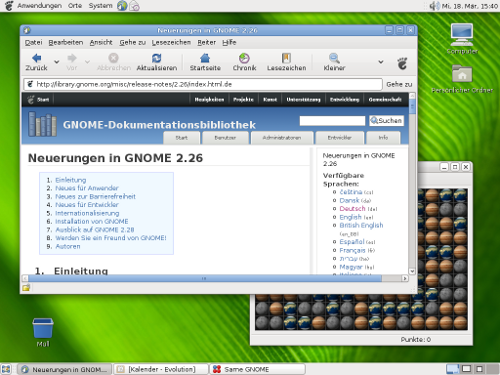The width and height of the screenshot is (500, 375).
Task: Open Kunst in the site navigation
Action: point(270,99)
